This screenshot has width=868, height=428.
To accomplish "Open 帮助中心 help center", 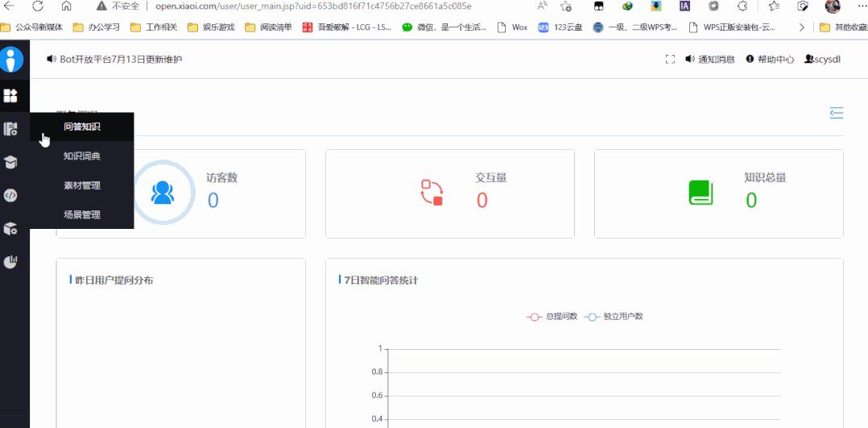I will click(770, 60).
